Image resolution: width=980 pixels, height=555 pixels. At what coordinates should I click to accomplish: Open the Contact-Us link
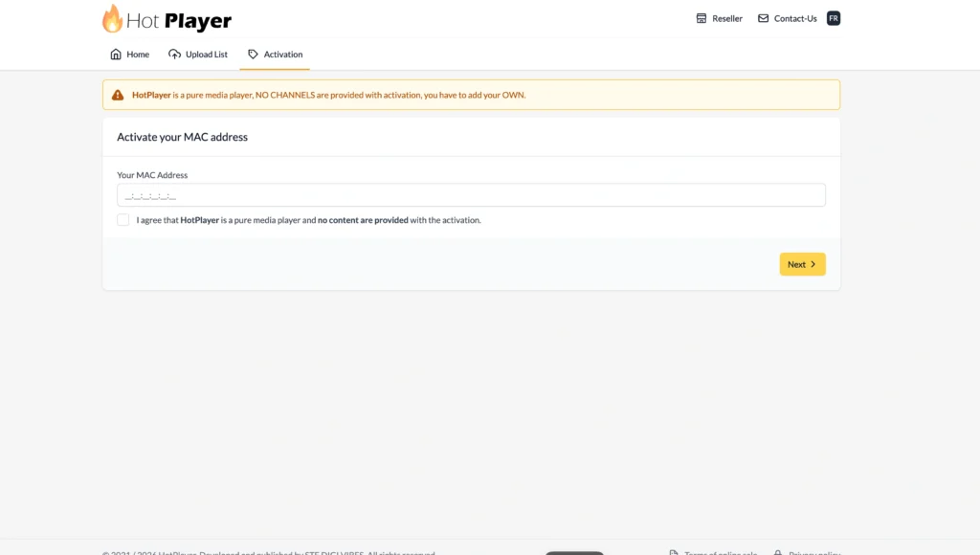[x=788, y=19]
